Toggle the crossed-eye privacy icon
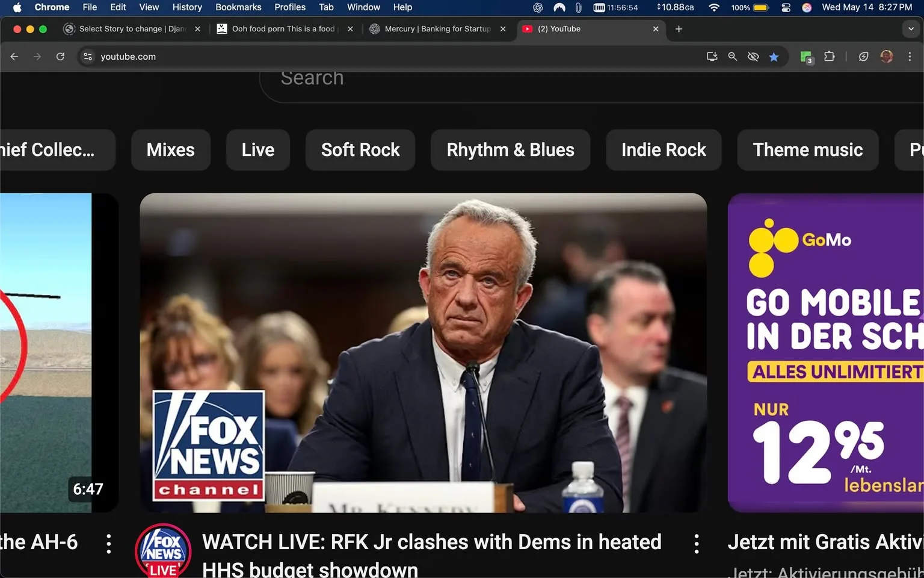Image resolution: width=924 pixels, height=578 pixels. 753,56
